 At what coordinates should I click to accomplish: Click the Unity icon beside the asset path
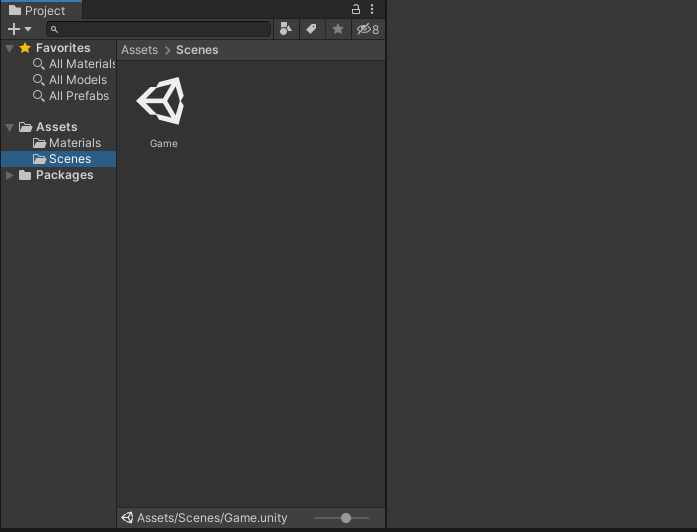tap(128, 517)
